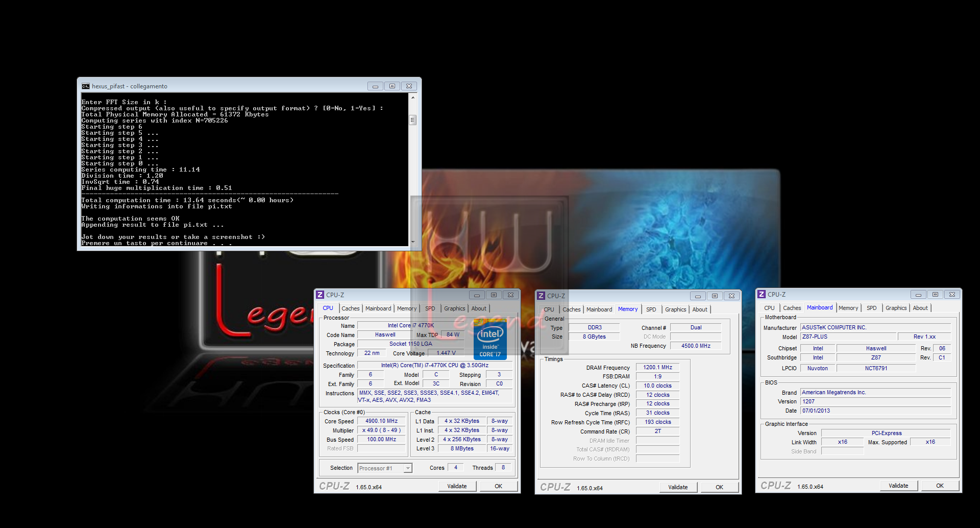The height and width of the screenshot is (528, 980).
Task: Click the Core Speed 4900.10 MHz value
Action: point(382,421)
